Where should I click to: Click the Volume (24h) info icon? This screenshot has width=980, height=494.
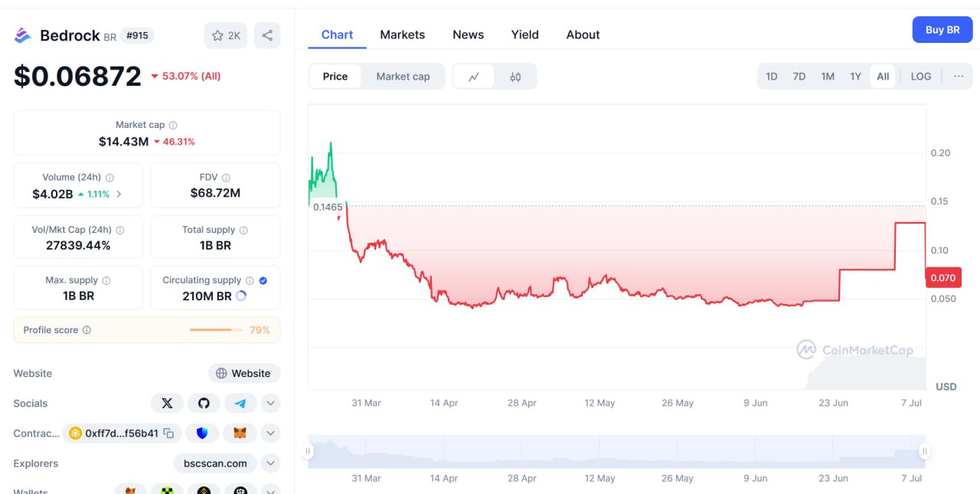[110, 178]
